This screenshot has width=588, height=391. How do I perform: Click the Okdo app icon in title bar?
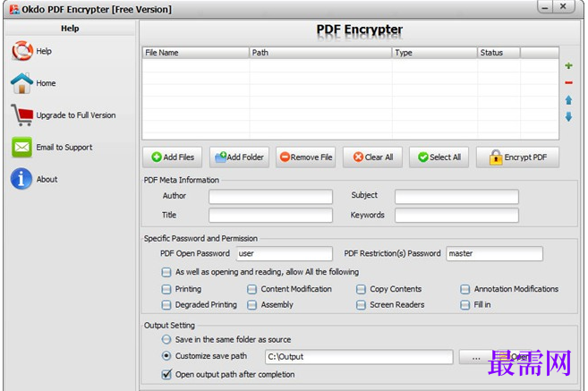pyautogui.click(x=14, y=9)
